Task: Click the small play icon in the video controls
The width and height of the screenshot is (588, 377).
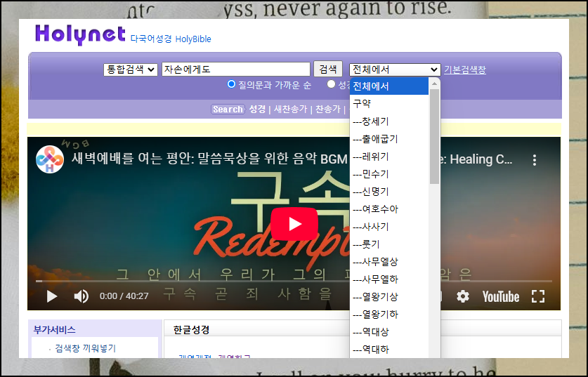Action: [x=52, y=296]
